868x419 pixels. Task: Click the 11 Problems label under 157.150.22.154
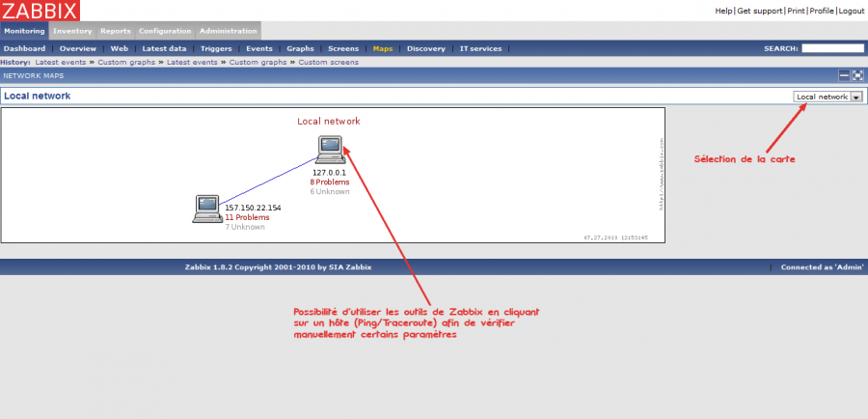pos(247,217)
